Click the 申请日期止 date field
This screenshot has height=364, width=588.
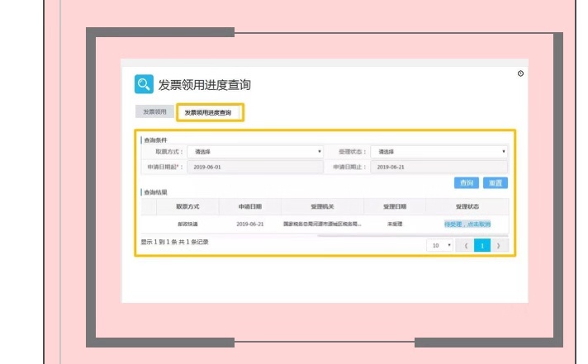coord(439,167)
